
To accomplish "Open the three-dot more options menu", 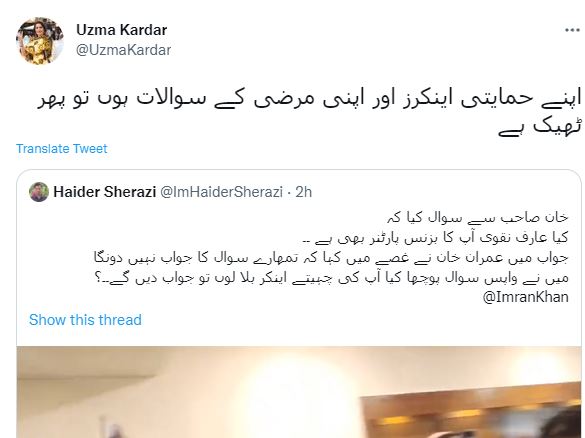I will (572, 30).
